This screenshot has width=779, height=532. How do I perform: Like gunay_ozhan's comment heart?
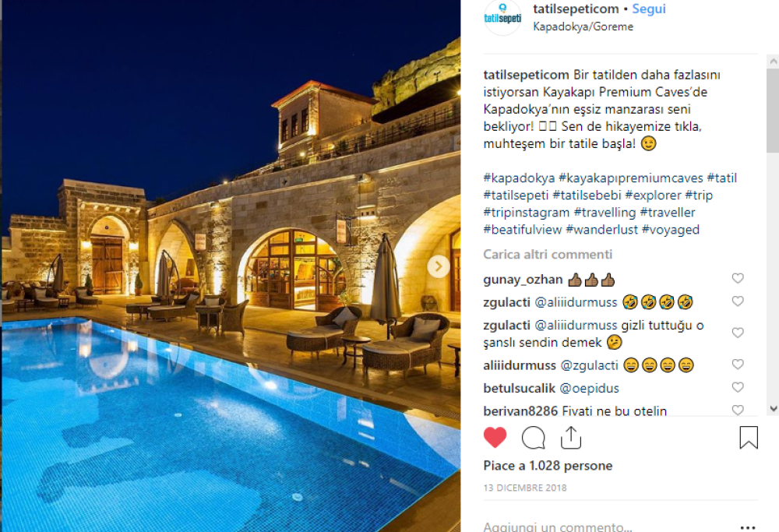point(738,279)
